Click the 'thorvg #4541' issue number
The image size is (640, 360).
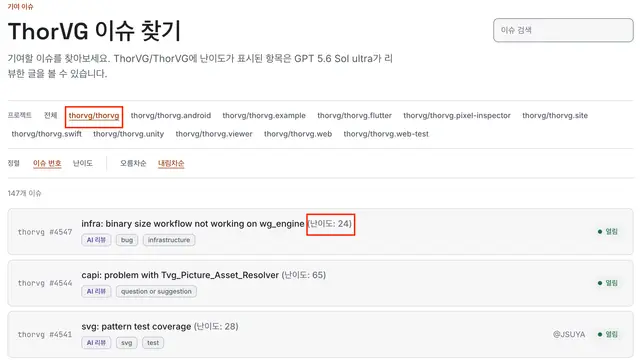45,335
